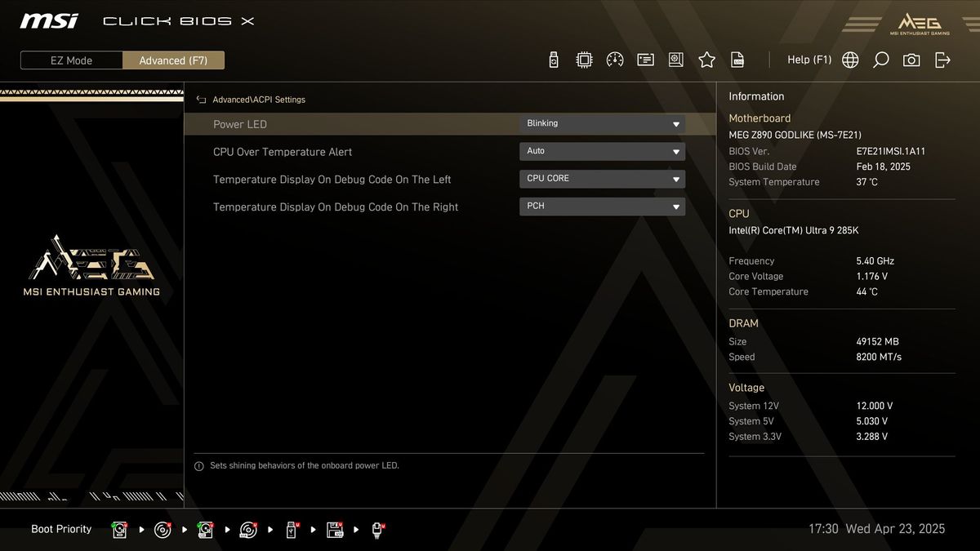Click the Information panel heading
The image size is (980, 551).
pos(756,96)
